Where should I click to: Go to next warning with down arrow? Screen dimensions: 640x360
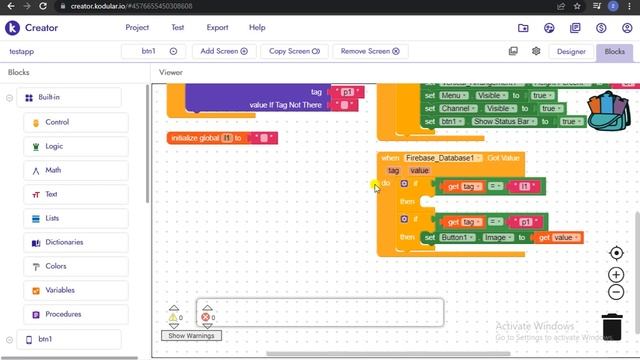[x=173, y=326]
